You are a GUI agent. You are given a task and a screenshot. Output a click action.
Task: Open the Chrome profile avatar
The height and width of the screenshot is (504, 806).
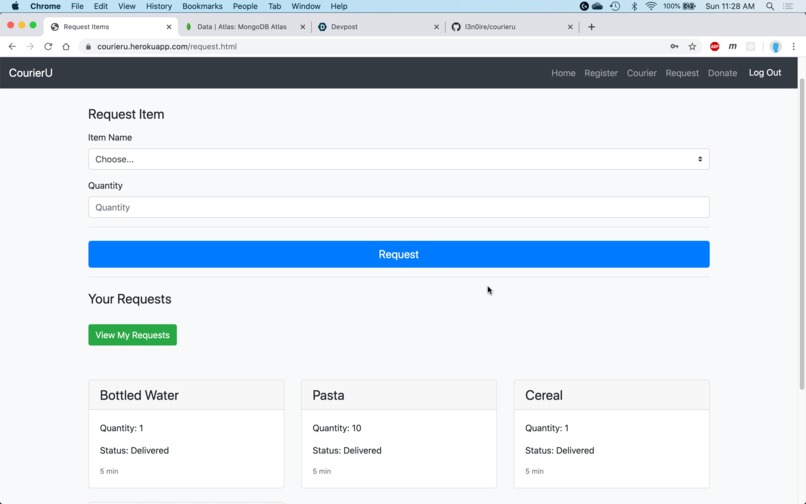click(775, 47)
